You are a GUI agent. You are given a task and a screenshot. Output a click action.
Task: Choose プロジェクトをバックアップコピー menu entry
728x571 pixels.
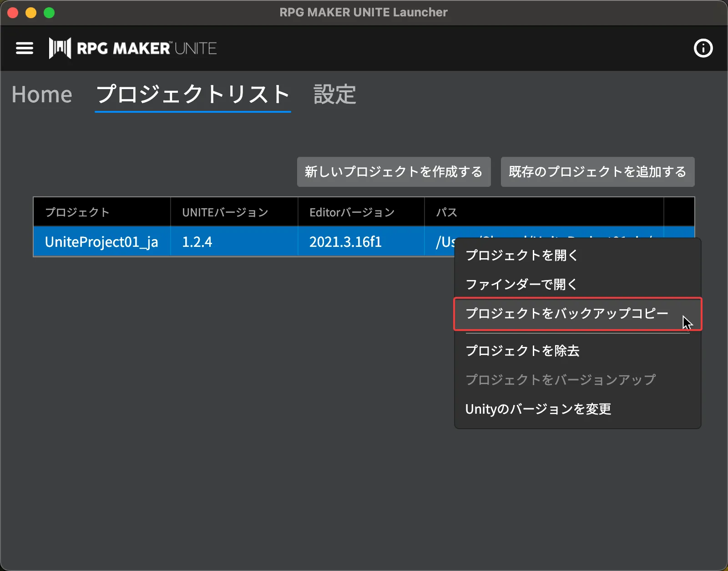(x=567, y=314)
